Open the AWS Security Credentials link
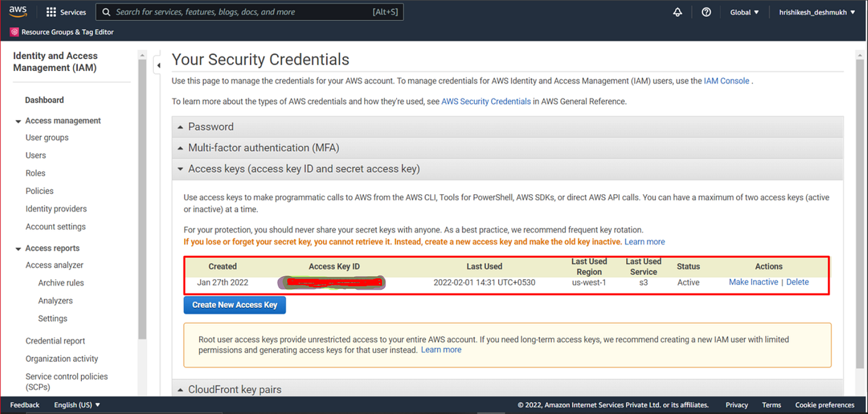The height and width of the screenshot is (414, 868). click(486, 101)
